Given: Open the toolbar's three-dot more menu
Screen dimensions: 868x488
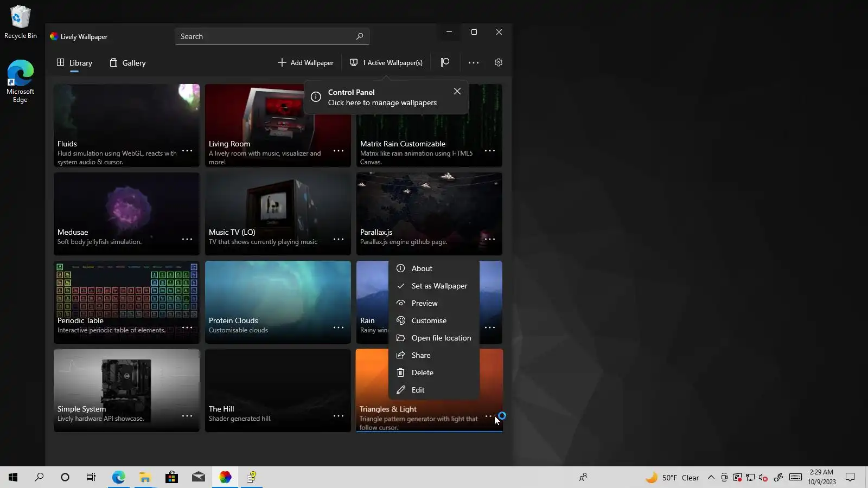Looking at the screenshot, I should pos(474,63).
